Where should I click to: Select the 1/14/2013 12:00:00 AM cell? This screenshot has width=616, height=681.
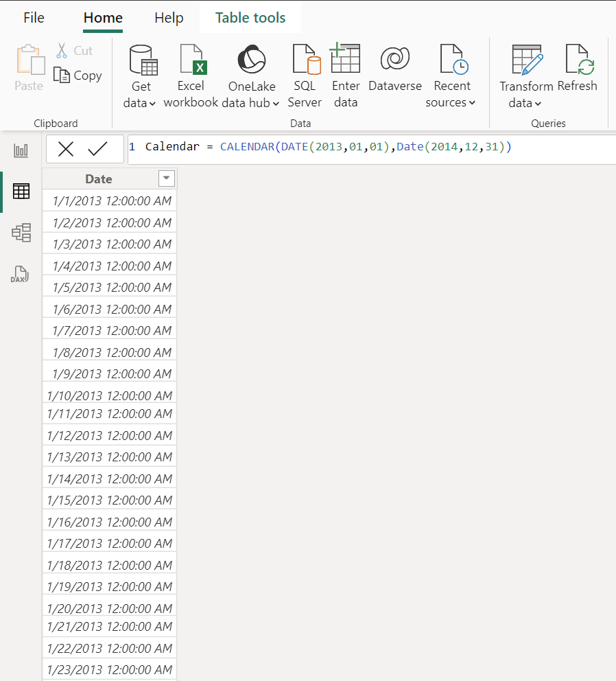109,478
